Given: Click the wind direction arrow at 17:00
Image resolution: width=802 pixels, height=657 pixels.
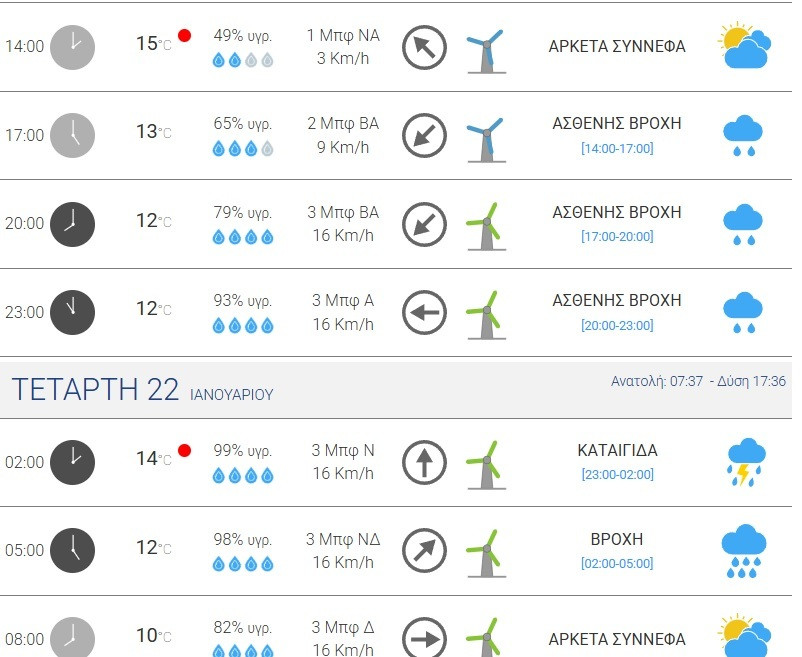Looking at the screenshot, I should pos(424,136).
